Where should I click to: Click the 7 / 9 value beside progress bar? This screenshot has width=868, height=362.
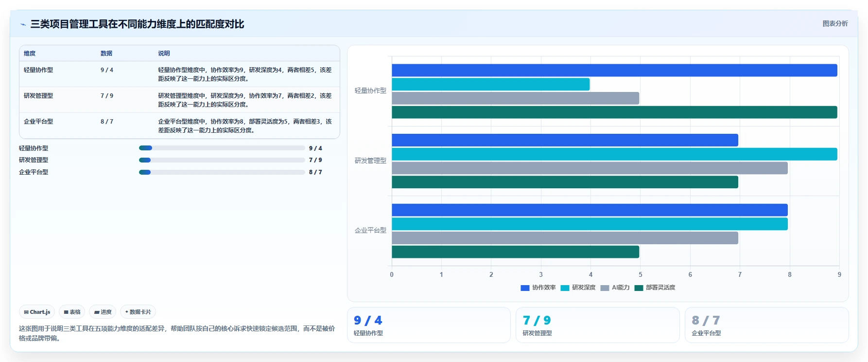coord(315,160)
